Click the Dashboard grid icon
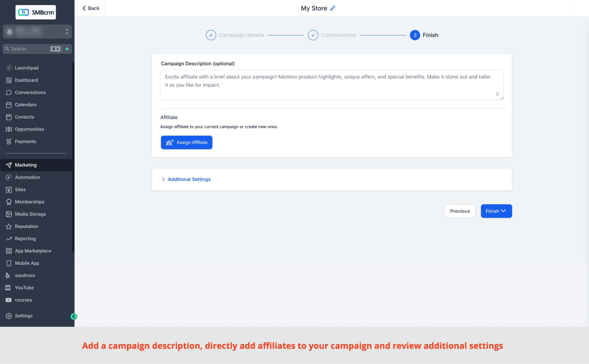 tap(9, 80)
